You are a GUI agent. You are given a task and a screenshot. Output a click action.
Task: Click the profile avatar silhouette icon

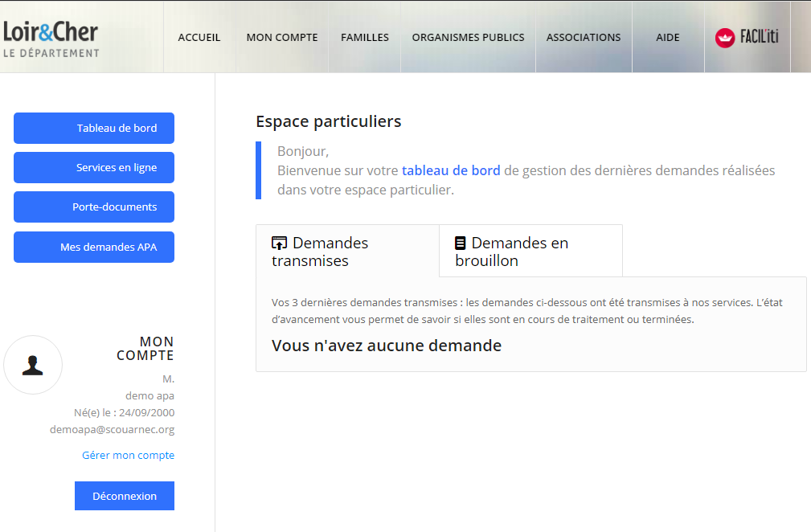33,364
